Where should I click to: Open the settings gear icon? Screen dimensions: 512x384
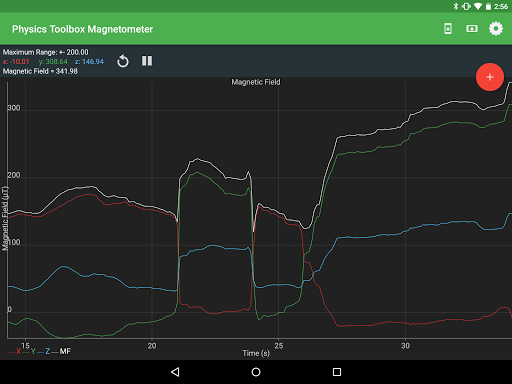(x=496, y=29)
